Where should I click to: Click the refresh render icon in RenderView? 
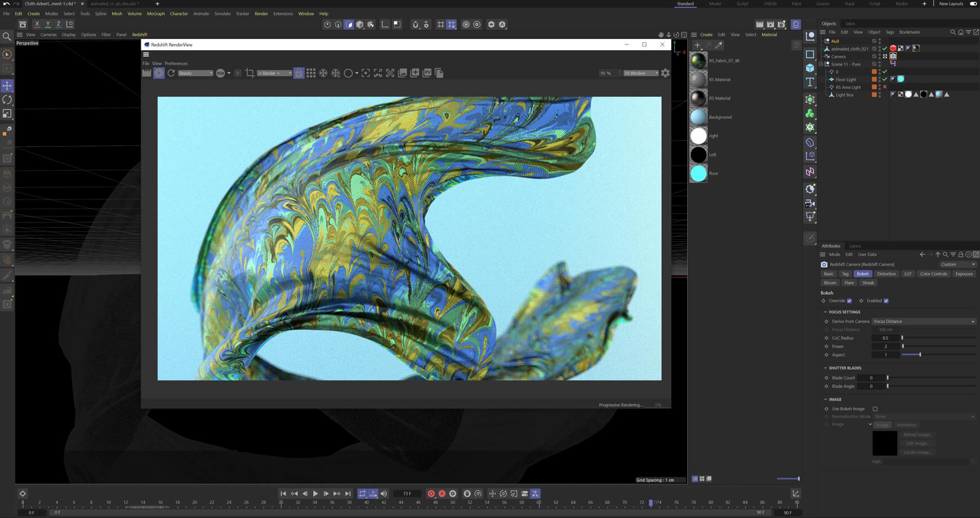coord(171,73)
